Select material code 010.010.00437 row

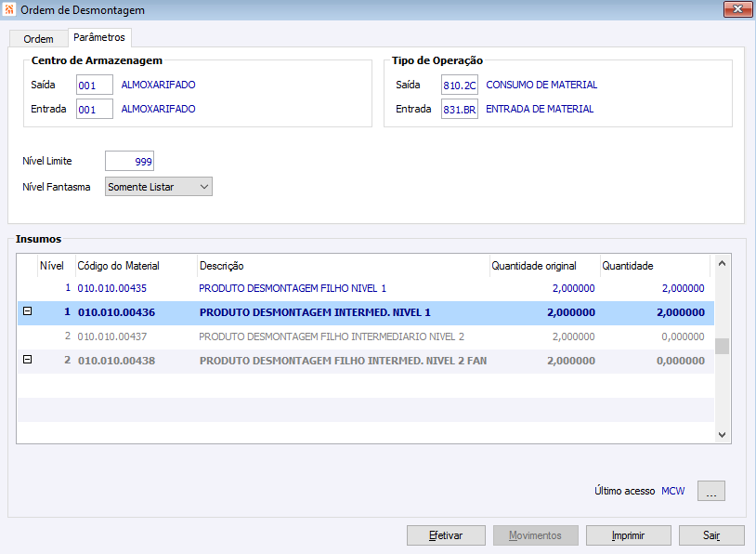click(366, 336)
